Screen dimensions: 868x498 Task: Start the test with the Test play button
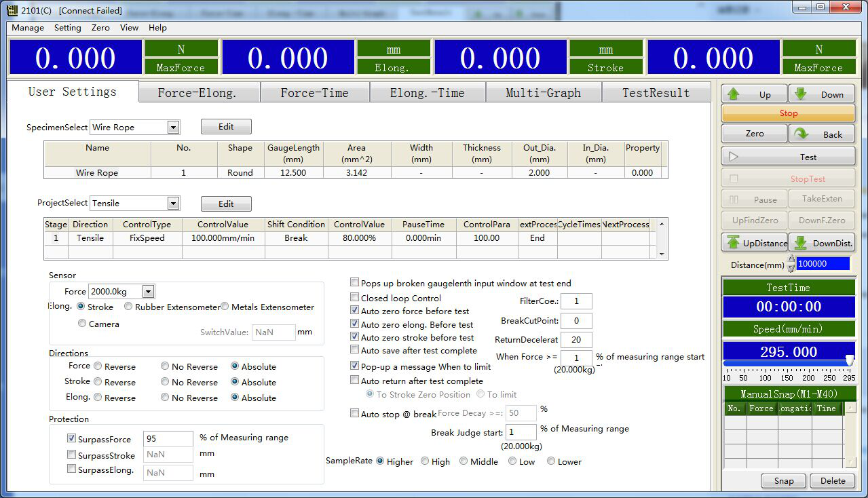click(788, 157)
